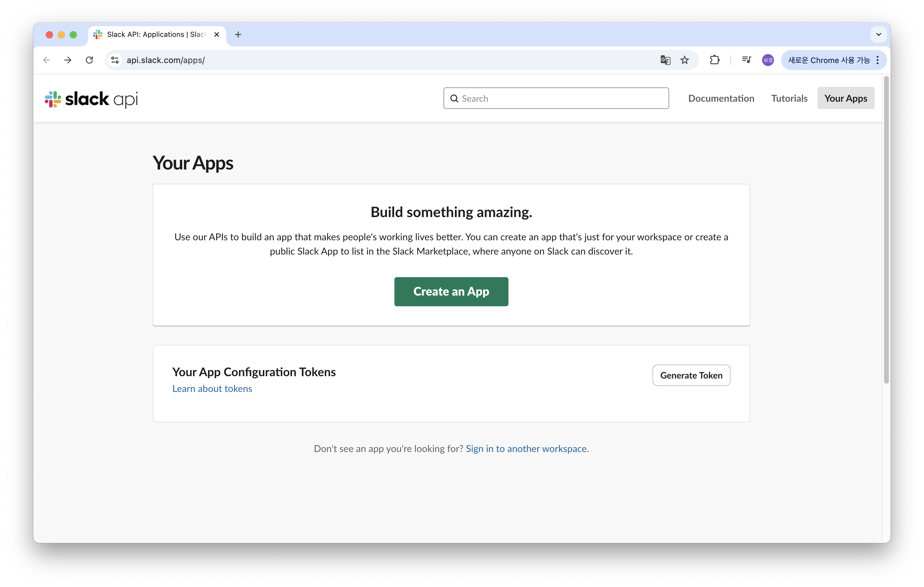Click the purple profile avatar

click(x=767, y=60)
